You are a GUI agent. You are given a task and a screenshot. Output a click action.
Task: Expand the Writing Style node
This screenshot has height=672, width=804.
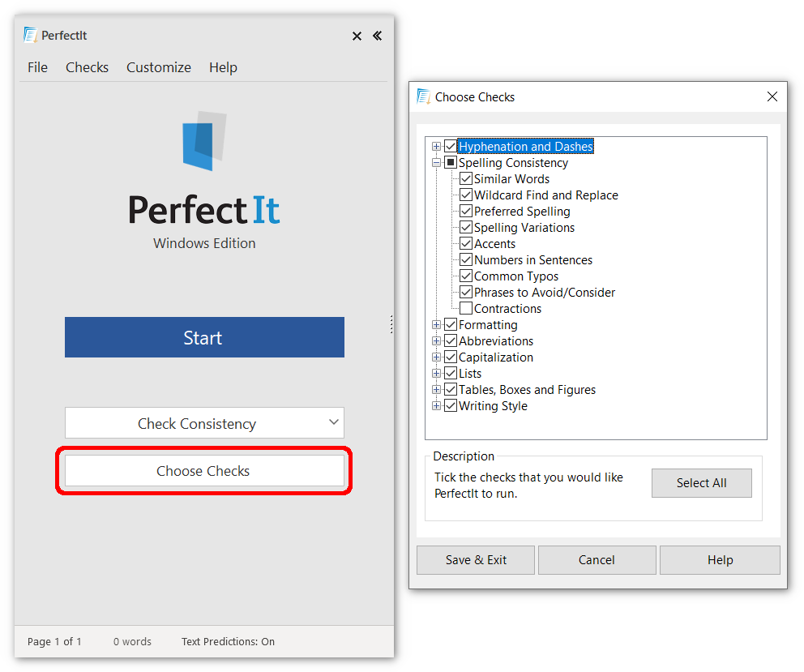coord(436,406)
